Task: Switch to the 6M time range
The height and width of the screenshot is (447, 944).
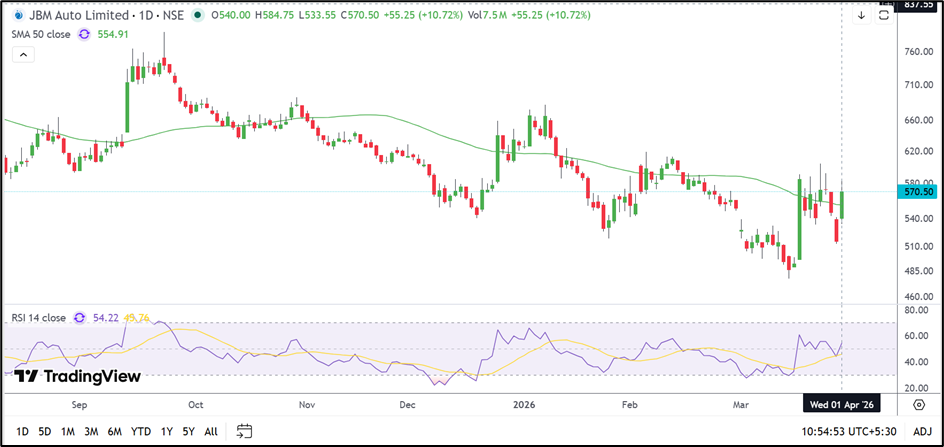Action: coord(115,431)
